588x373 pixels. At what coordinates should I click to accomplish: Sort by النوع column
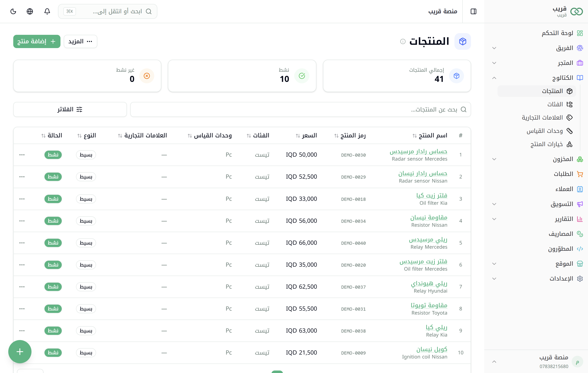[87, 135]
